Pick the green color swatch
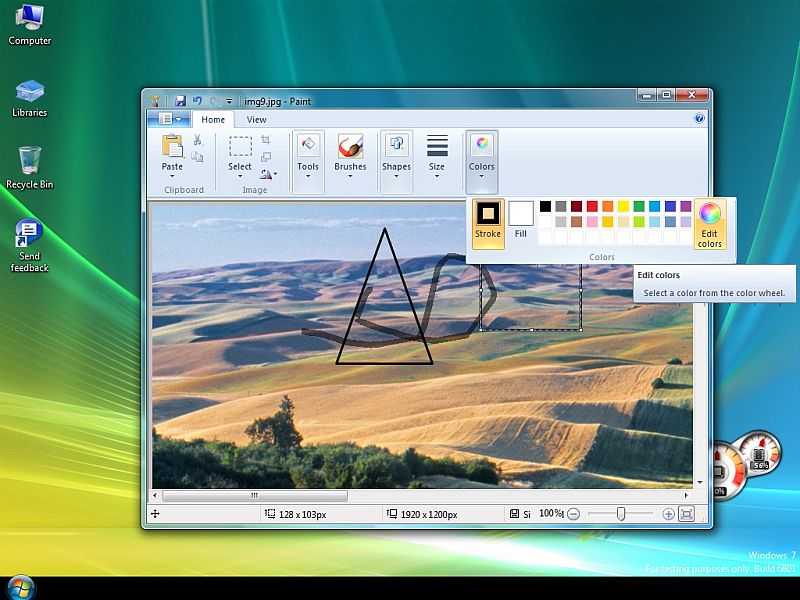The image size is (800, 600). [x=639, y=206]
